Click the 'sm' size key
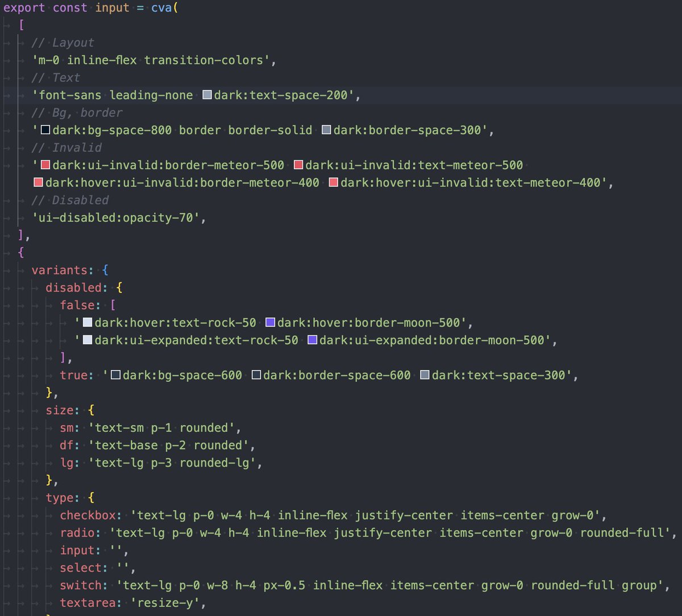Viewport: 682px width, 616px height. [66, 427]
